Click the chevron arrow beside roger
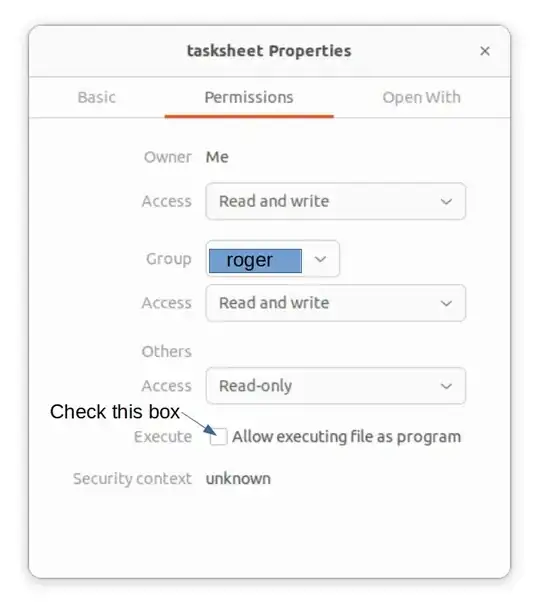This screenshot has height=611, width=540. (x=320, y=259)
